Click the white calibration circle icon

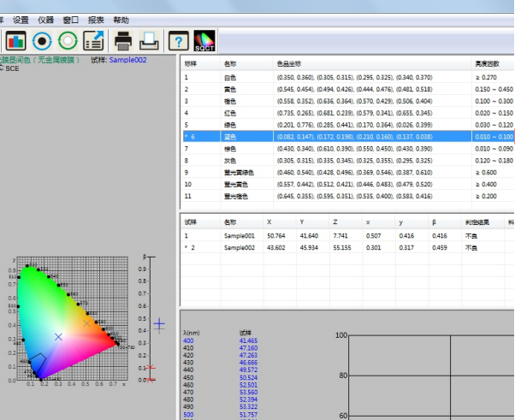tap(68, 40)
